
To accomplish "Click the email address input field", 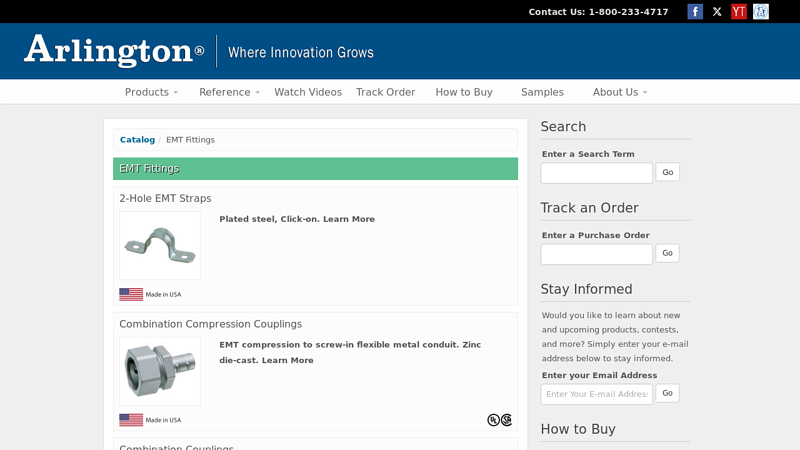I will pyautogui.click(x=596, y=394).
